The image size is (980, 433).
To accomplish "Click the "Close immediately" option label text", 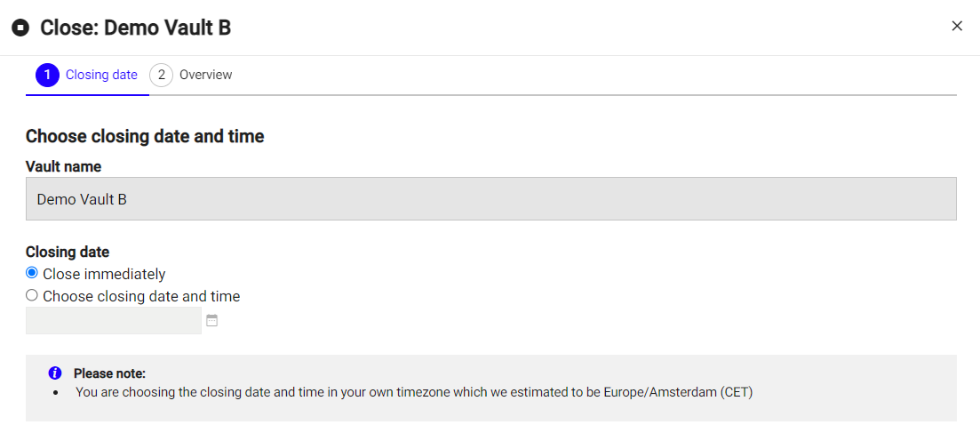I will tap(104, 274).
